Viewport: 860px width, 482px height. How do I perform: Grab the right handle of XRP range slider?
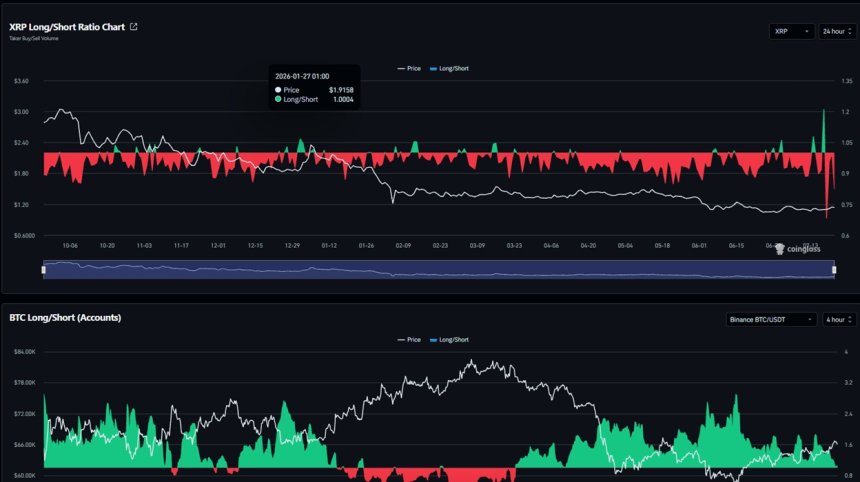pyautogui.click(x=834, y=269)
